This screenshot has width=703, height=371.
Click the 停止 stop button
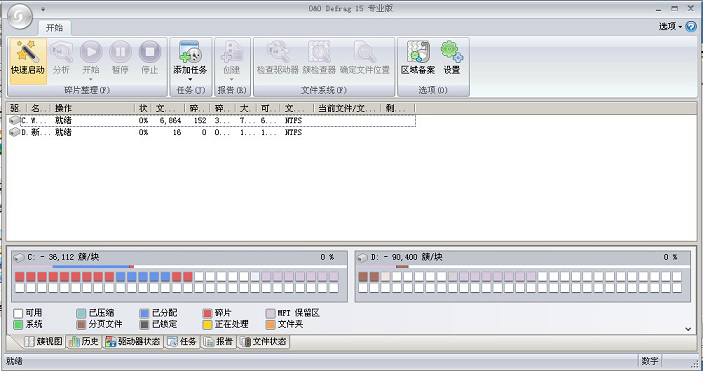[x=150, y=52]
